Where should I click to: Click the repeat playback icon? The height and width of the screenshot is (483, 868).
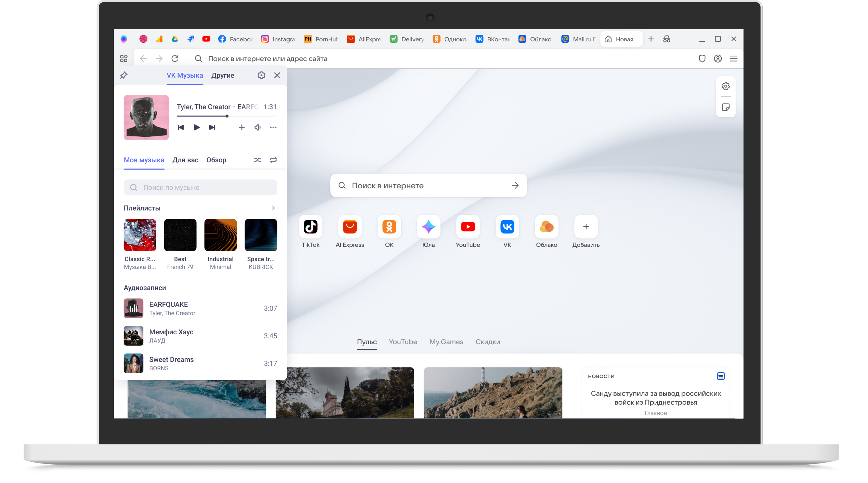[273, 160]
